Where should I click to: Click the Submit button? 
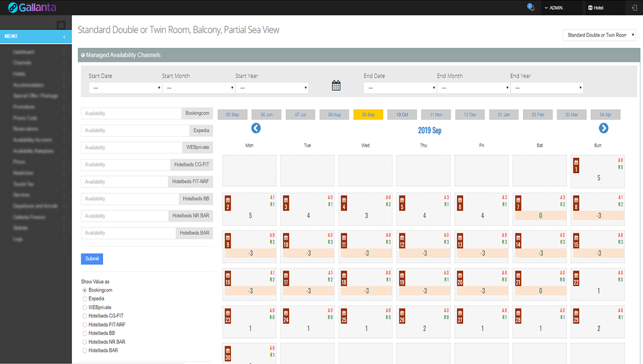point(92,258)
